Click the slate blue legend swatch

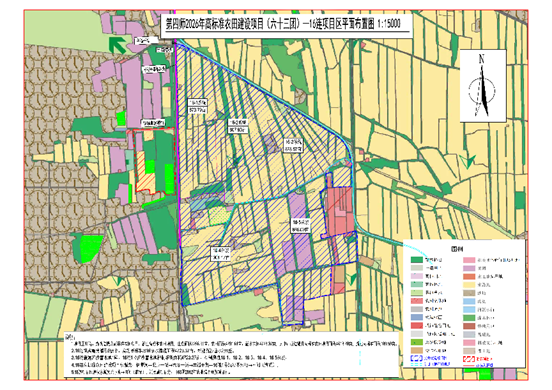point(417,317)
